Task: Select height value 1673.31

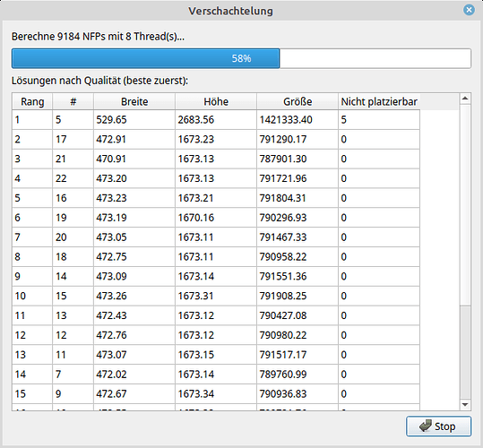Action: pos(216,296)
